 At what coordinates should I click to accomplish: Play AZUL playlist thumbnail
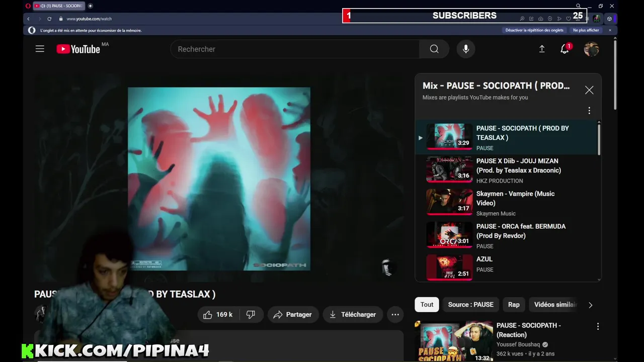coord(449,267)
